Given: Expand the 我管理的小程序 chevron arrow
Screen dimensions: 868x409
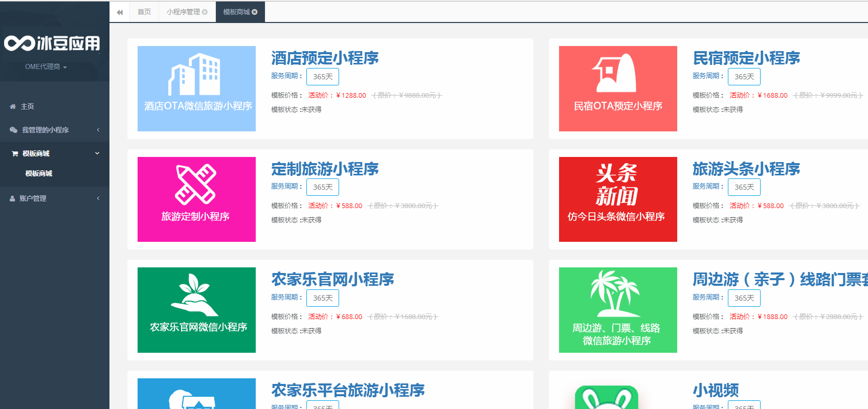Looking at the screenshot, I should pos(98,130).
